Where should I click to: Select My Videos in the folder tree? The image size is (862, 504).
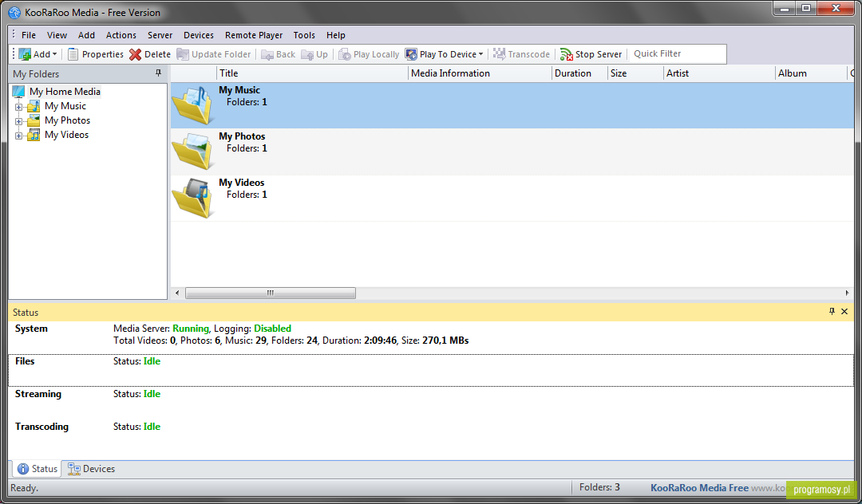[x=66, y=135]
